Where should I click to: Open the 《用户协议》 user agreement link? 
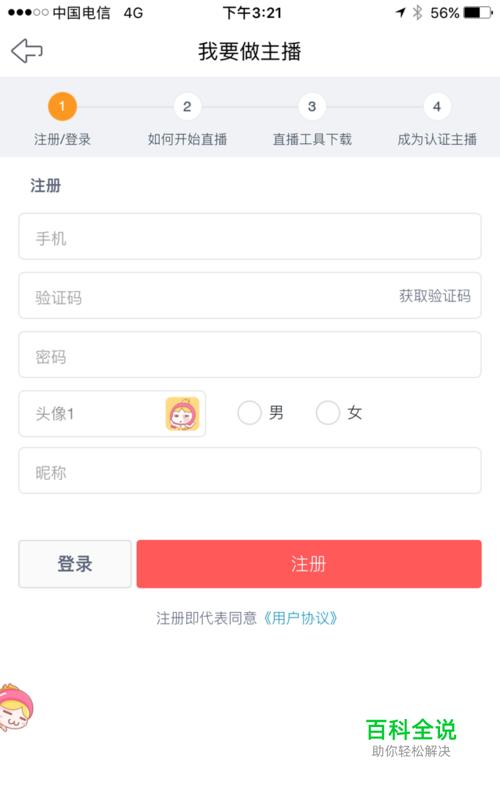[300, 618]
